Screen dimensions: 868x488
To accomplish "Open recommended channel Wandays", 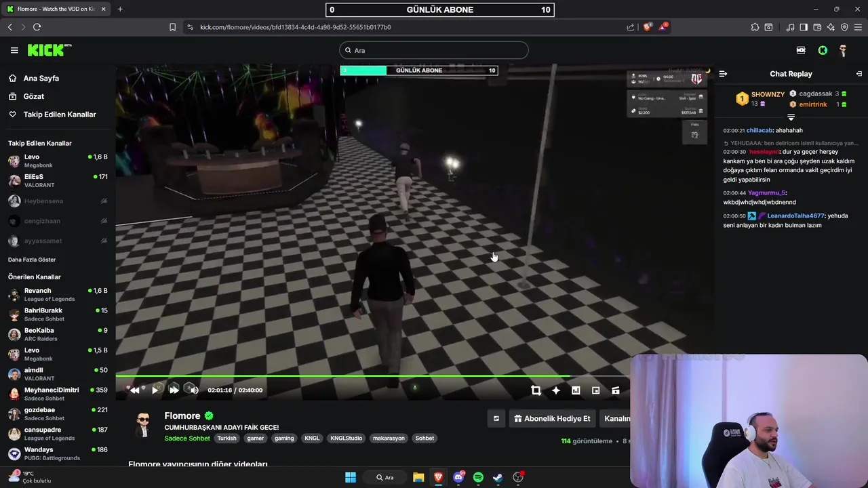I will [58, 453].
